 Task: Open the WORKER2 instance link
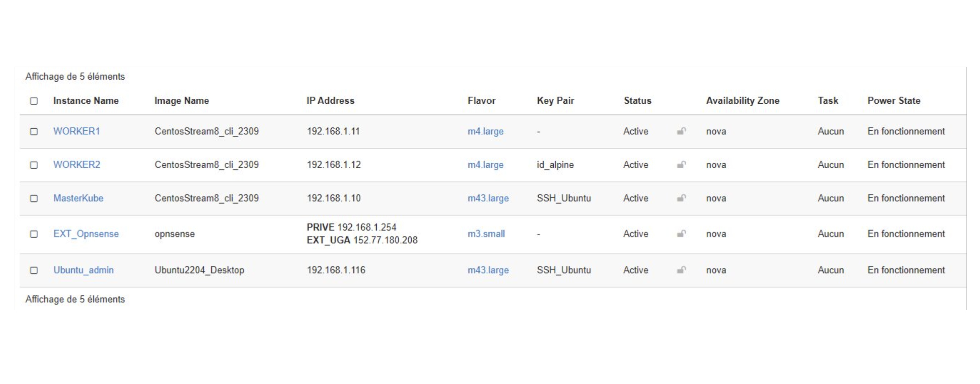77,165
